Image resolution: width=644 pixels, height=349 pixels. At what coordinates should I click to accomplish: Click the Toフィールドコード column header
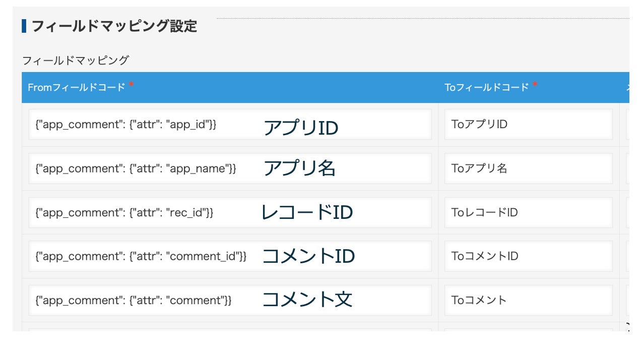(x=487, y=88)
